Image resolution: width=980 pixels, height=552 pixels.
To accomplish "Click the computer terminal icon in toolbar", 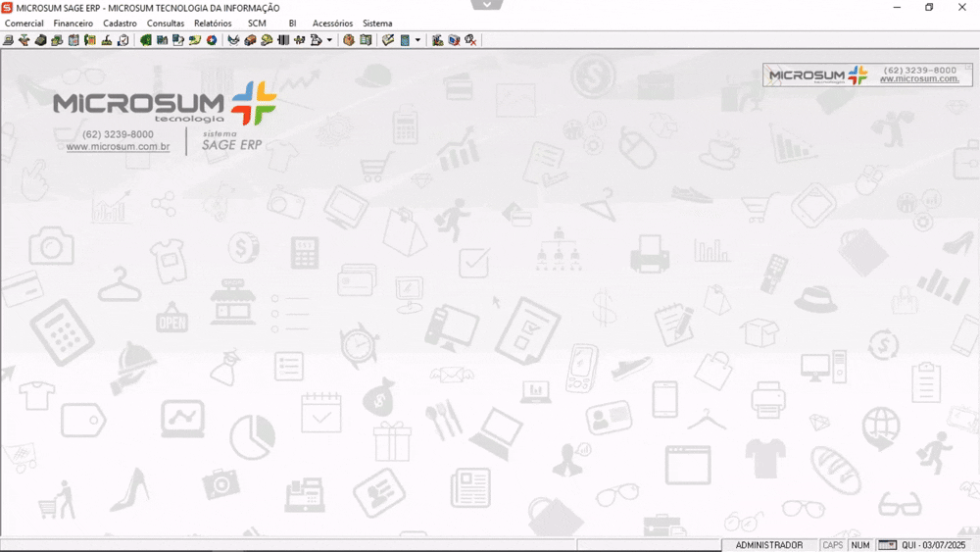I will pos(8,40).
